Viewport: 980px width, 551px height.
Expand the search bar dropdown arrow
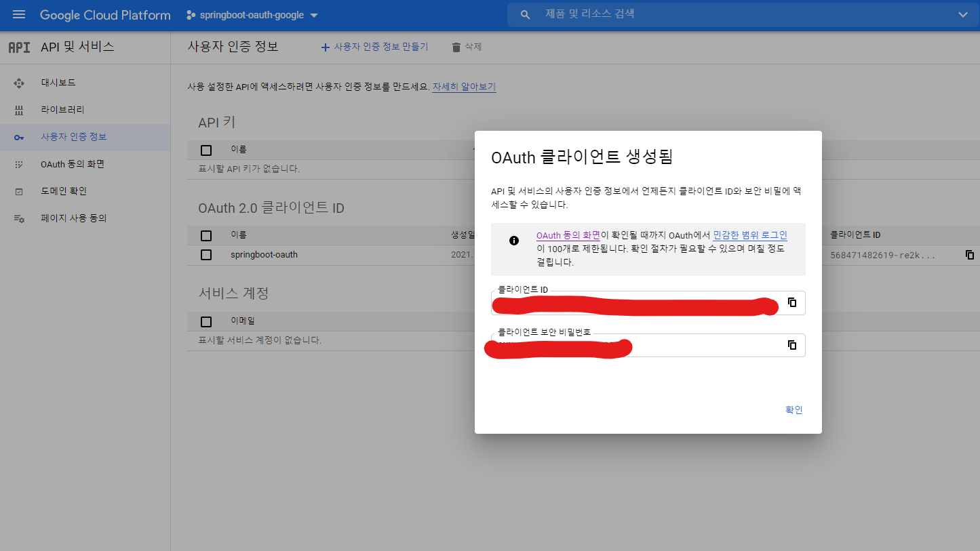962,15
